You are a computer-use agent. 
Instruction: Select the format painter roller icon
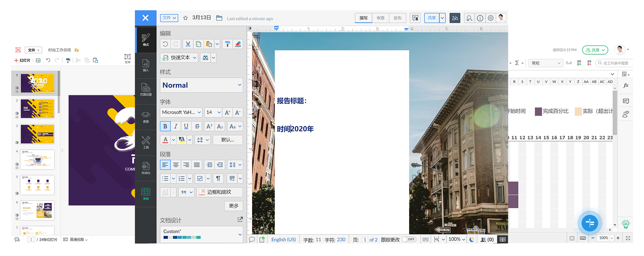coord(228,44)
